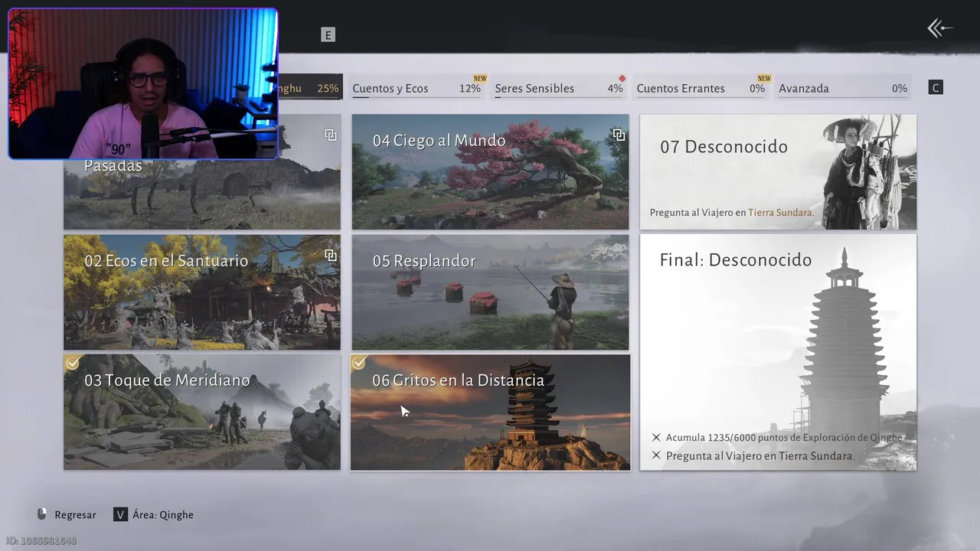Open the 06 Gritos en la Distancia card
This screenshot has height=551, width=980.
(x=490, y=412)
